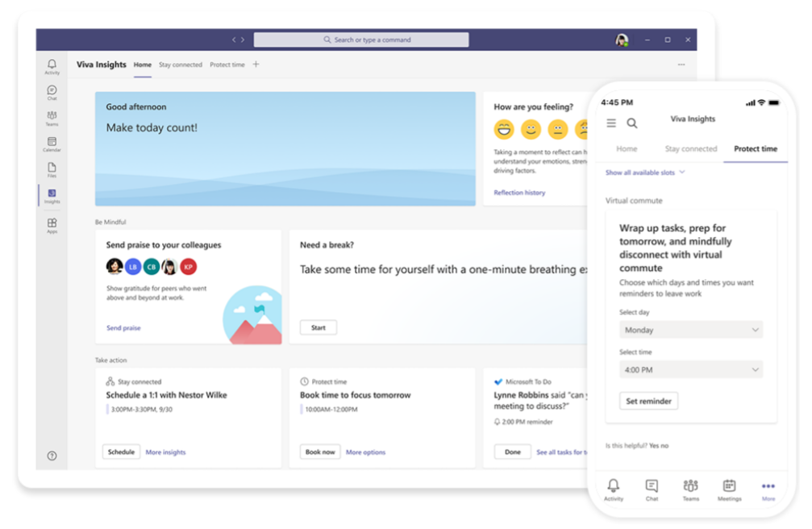Screen dimensions: 812x529
Task: Click the 10:00AM-12:00PM time slot
Action: coord(331,410)
